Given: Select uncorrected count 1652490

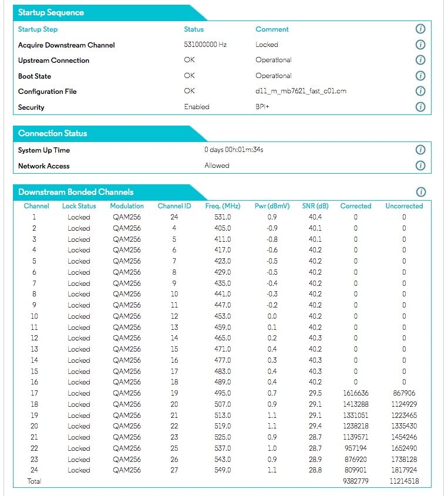Looking at the screenshot, I should (404, 448).
